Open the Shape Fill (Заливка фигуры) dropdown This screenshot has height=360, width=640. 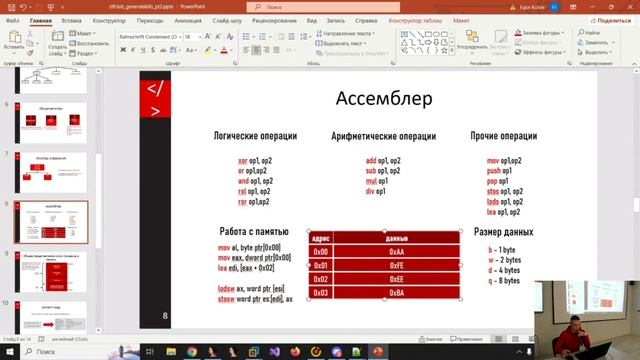point(539,33)
